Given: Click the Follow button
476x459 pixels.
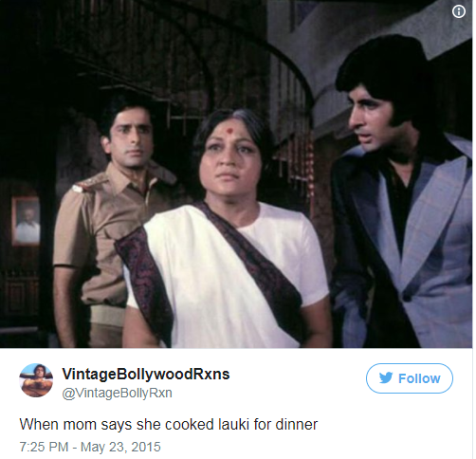Looking at the screenshot, I should (x=410, y=378).
